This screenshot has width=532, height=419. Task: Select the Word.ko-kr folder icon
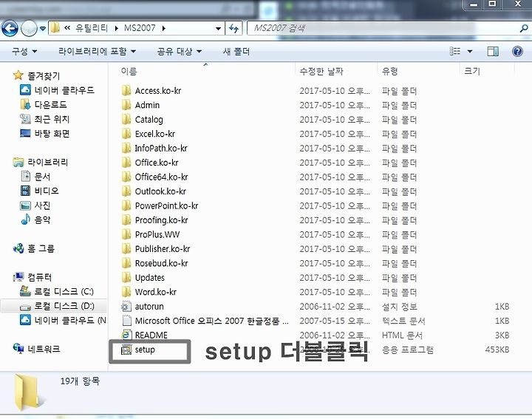click(x=126, y=292)
